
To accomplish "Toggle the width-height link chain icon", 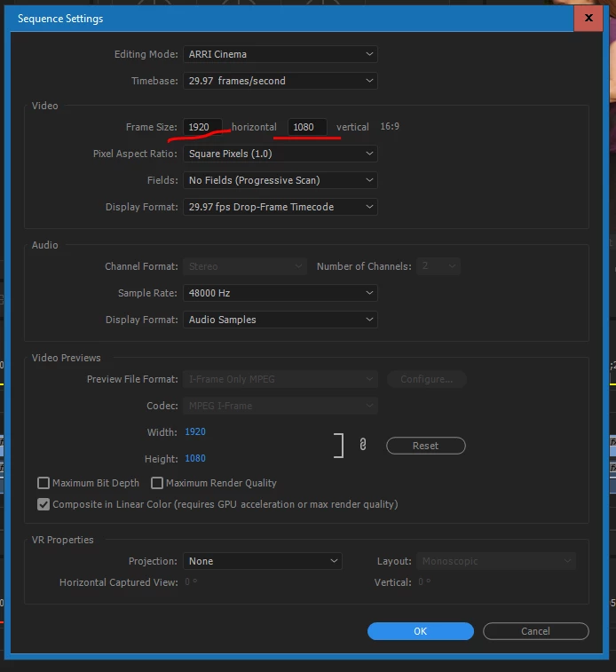I will pos(363,445).
